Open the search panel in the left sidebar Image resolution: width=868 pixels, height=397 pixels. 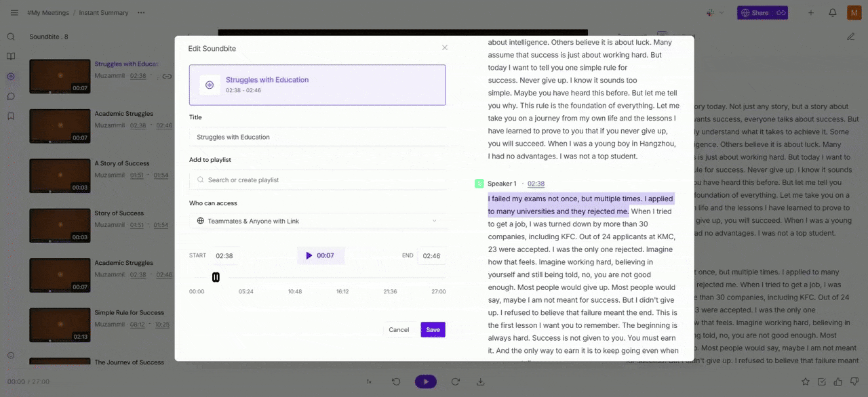11,36
